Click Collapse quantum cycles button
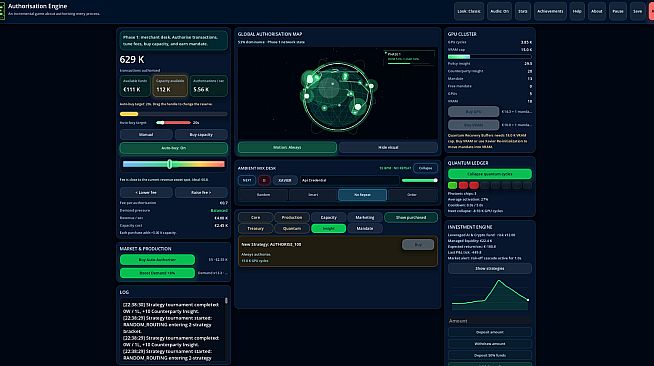The width and height of the screenshot is (654, 366). [x=490, y=174]
